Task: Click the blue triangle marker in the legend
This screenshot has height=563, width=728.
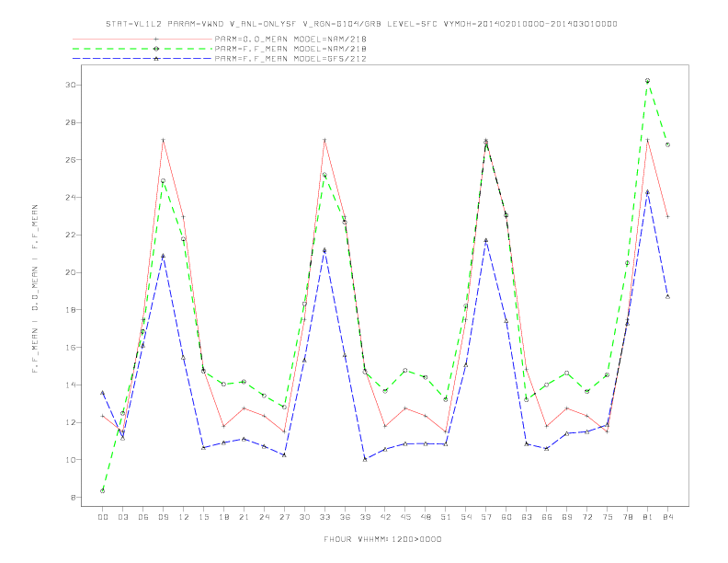Action: coord(156,59)
